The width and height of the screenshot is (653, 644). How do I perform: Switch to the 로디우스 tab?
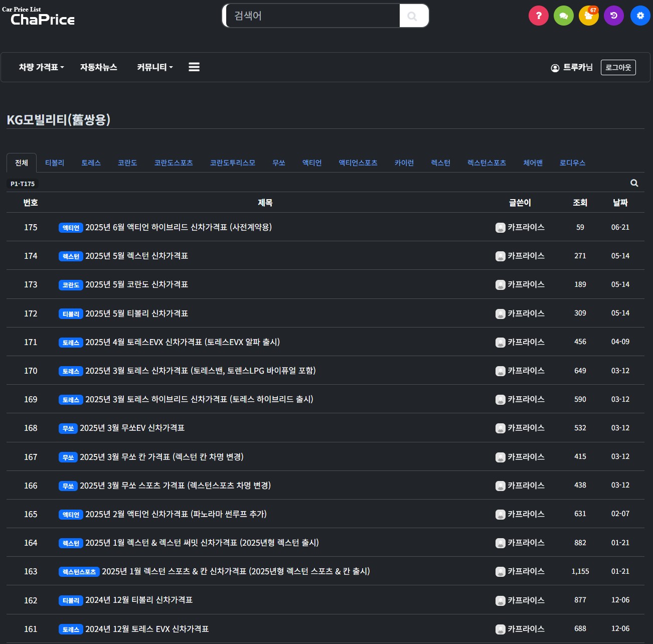pyautogui.click(x=573, y=163)
